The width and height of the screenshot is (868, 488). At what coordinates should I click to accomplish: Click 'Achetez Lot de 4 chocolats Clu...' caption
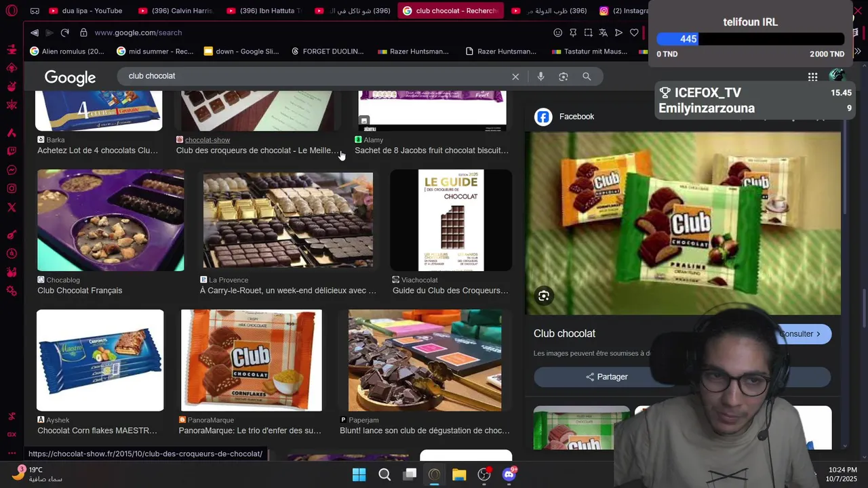(x=98, y=150)
